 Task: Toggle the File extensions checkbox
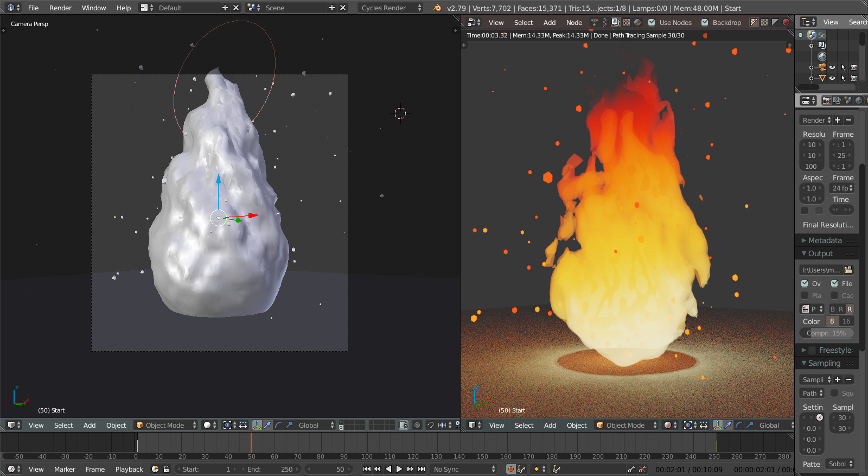pyautogui.click(x=834, y=283)
